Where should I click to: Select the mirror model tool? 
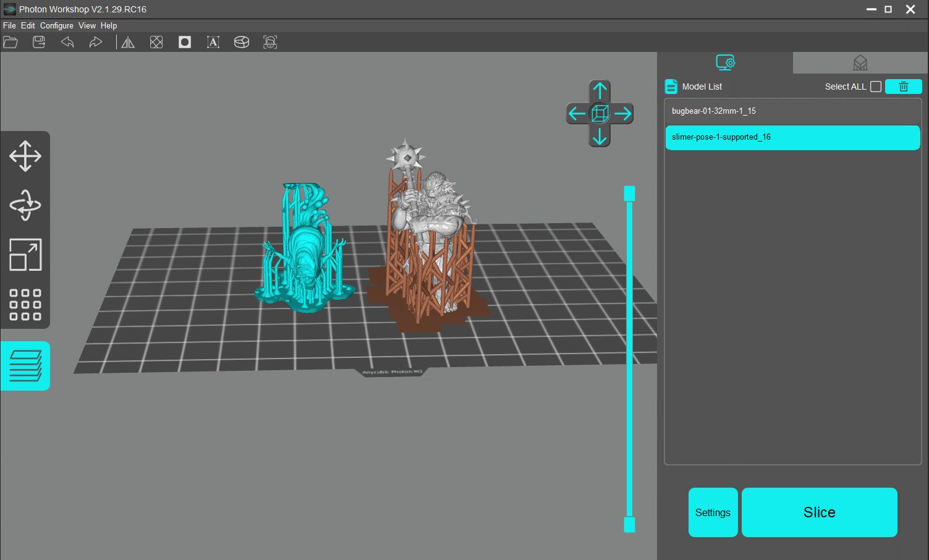click(x=128, y=42)
